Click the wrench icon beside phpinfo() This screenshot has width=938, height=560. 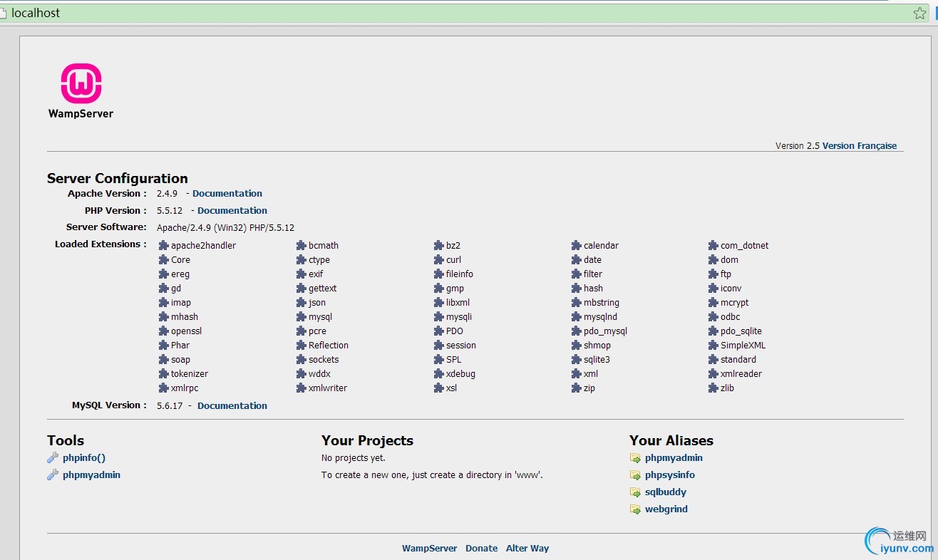[53, 458]
